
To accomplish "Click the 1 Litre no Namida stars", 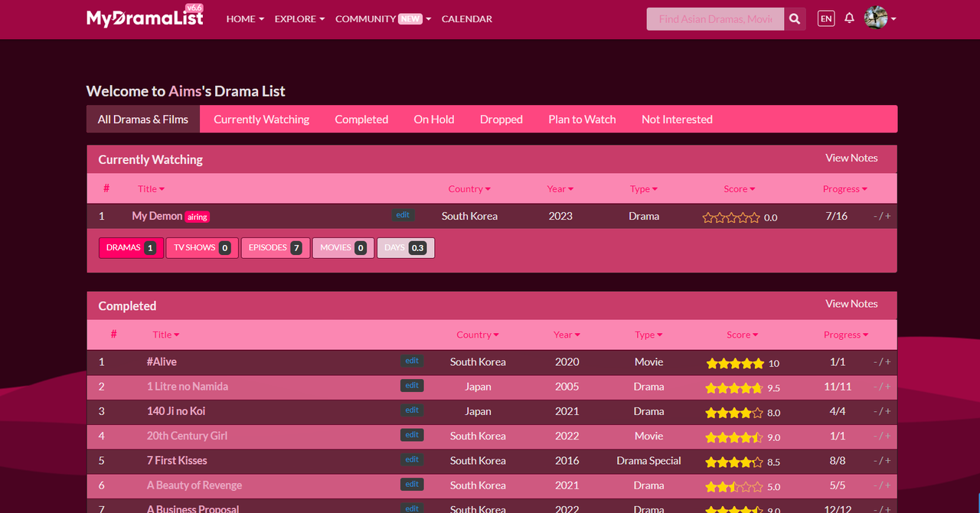I will coord(734,387).
